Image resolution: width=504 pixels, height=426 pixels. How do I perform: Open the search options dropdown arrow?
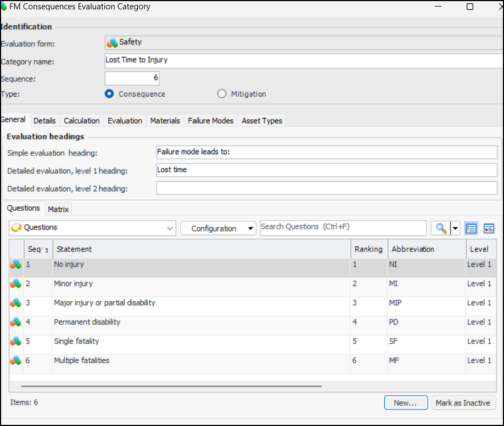455,228
